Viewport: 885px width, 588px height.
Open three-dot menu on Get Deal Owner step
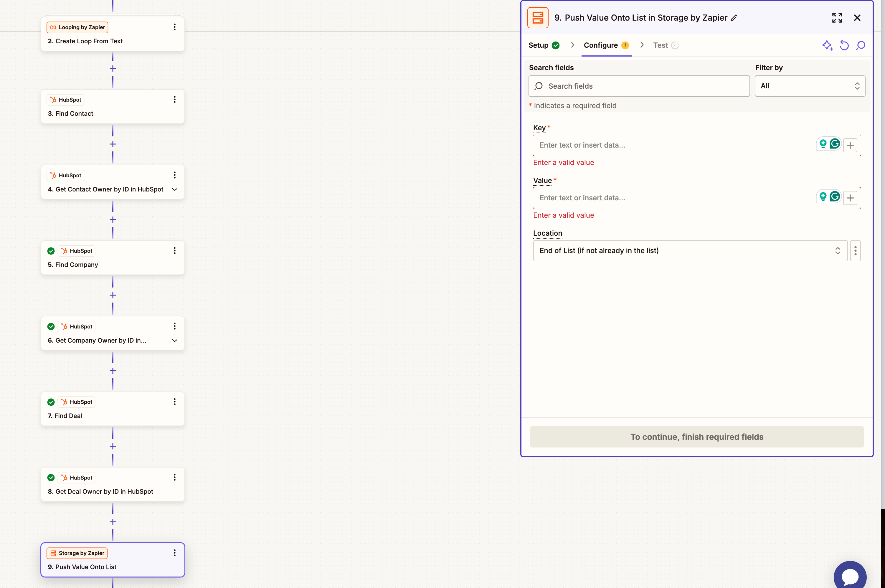[174, 477]
